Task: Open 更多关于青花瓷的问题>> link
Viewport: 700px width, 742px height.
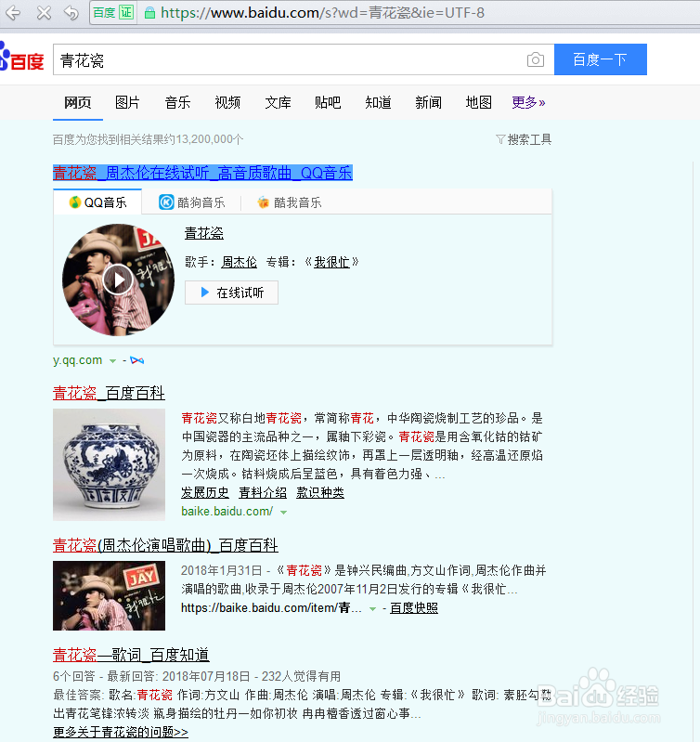Action: [x=121, y=732]
